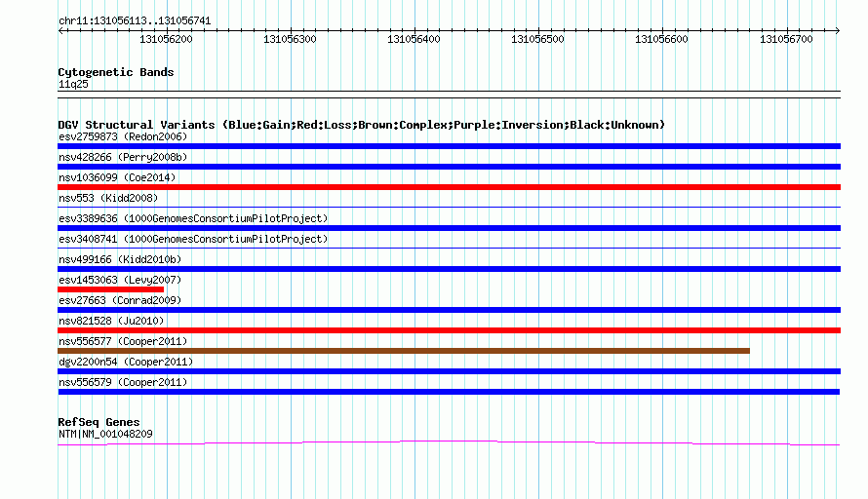Open the esv2759873 (Redon2006) label
Screen dimensions: 868x499
point(123,136)
